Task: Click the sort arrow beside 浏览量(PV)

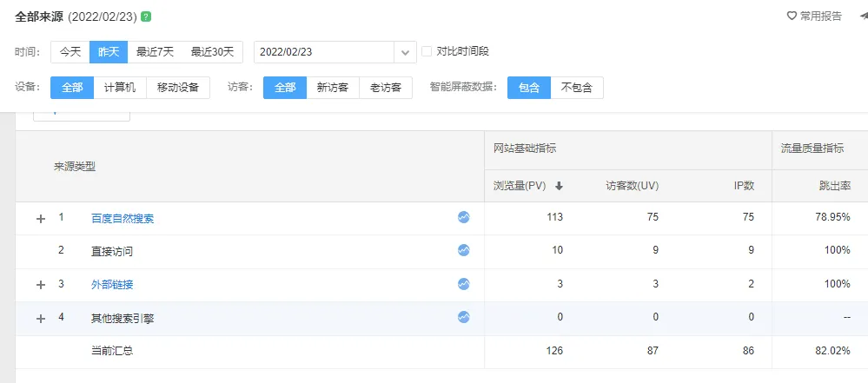Action: point(559,186)
